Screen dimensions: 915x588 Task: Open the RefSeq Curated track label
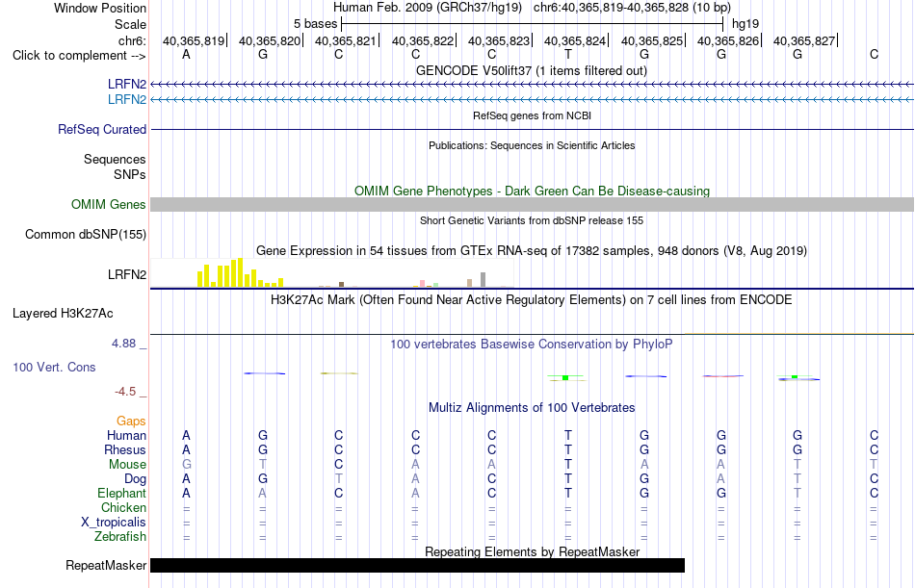click(102, 129)
